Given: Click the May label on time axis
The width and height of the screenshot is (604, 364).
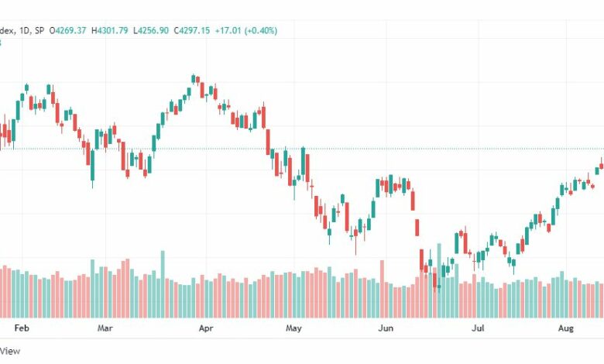Looking at the screenshot, I should [293, 328].
